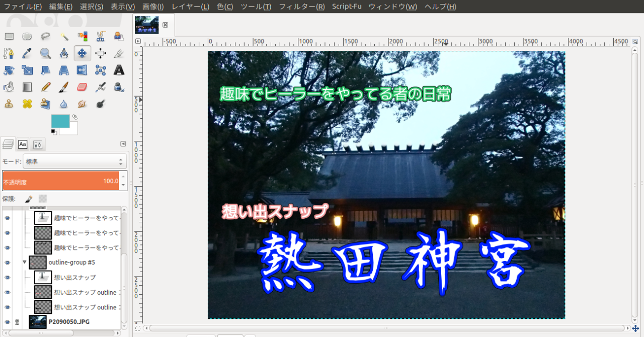Select the Zoom magnifier tool
The height and width of the screenshot is (337, 644).
click(46, 53)
